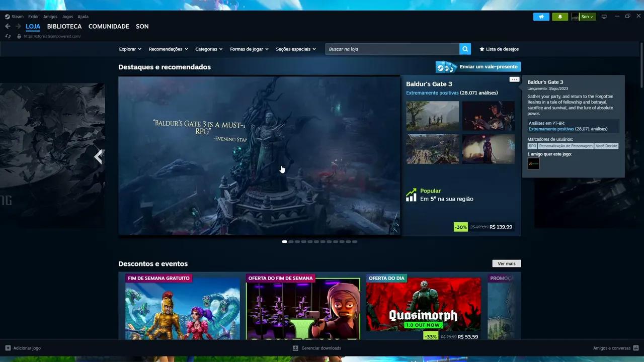Image resolution: width=644 pixels, height=362 pixels.
Task: Open Amigos e conversas
Action: point(612,348)
